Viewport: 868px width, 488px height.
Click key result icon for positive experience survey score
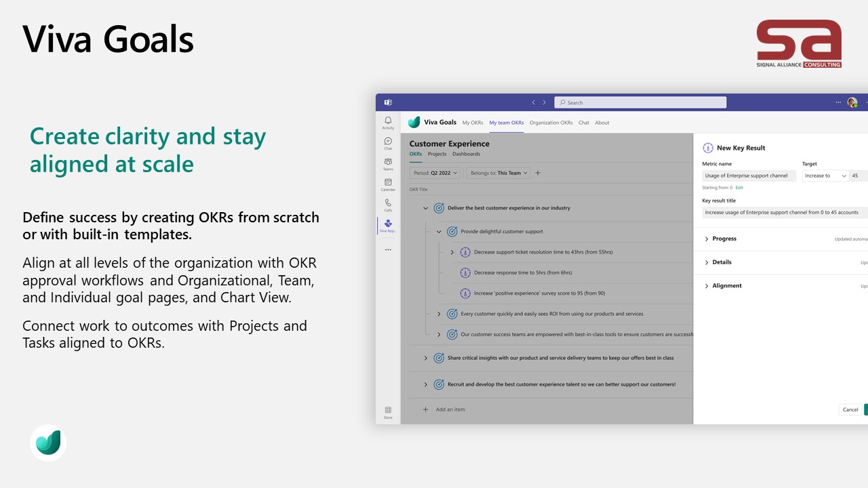pos(465,293)
